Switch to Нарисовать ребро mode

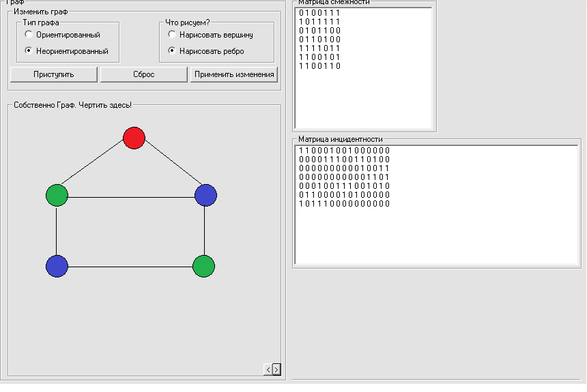(x=172, y=51)
